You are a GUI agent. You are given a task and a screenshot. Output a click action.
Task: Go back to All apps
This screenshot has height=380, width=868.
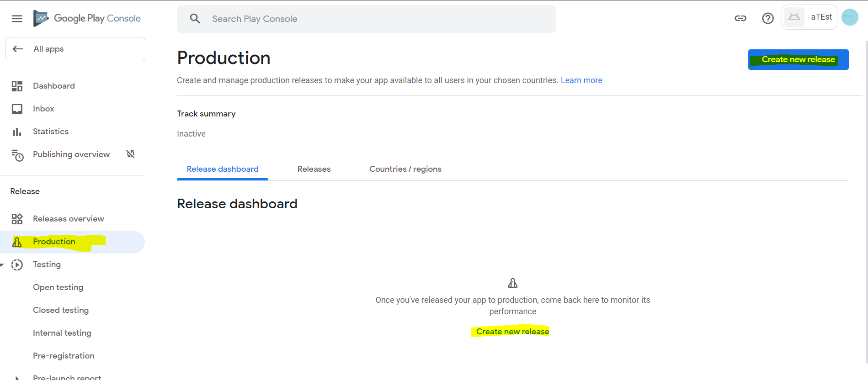(76, 49)
